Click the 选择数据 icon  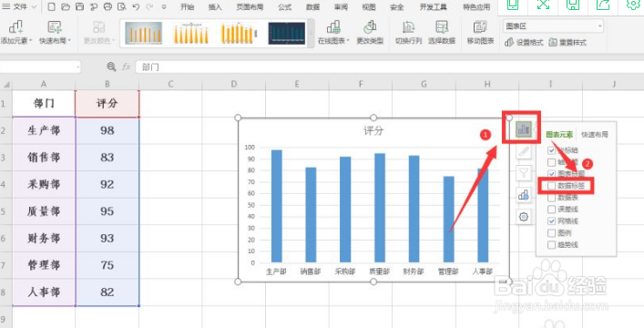click(x=442, y=33)
